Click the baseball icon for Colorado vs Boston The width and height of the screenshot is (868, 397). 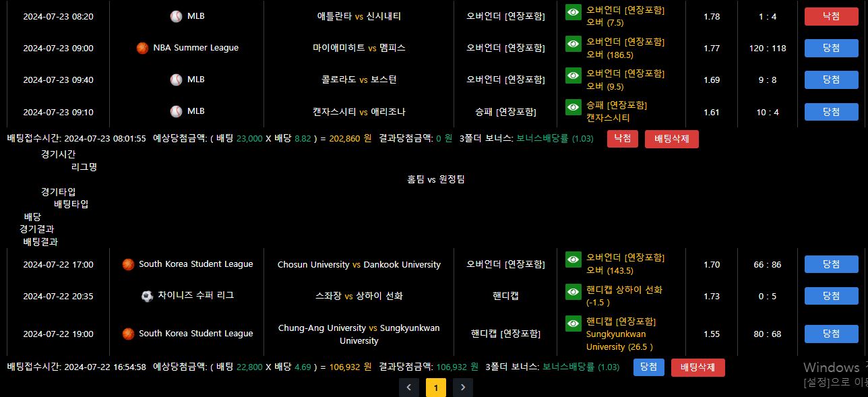(176, 80)
